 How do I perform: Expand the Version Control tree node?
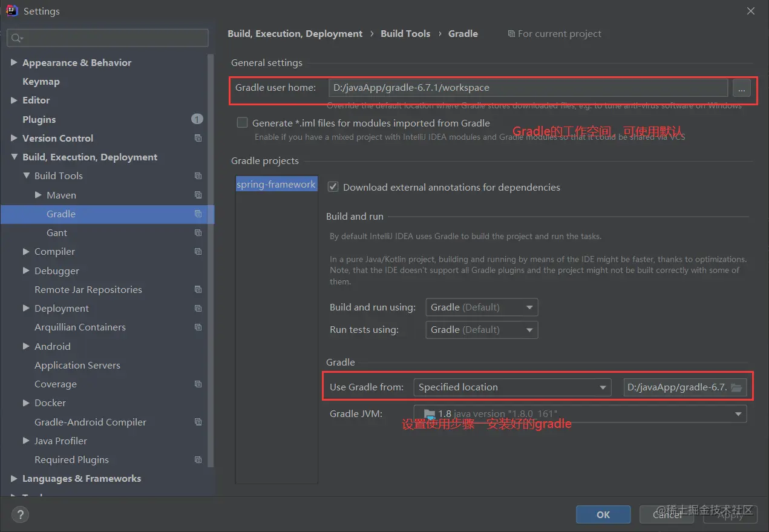coord(14,138)
